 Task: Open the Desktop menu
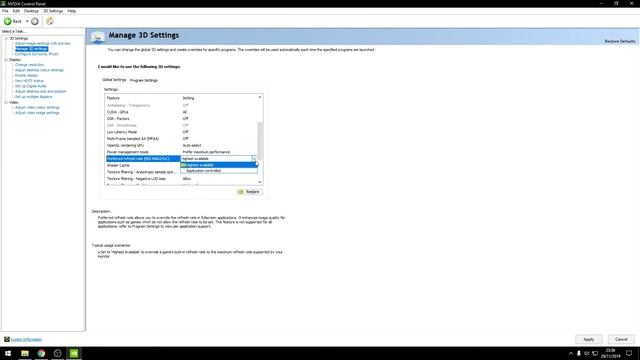coord(31,11)
